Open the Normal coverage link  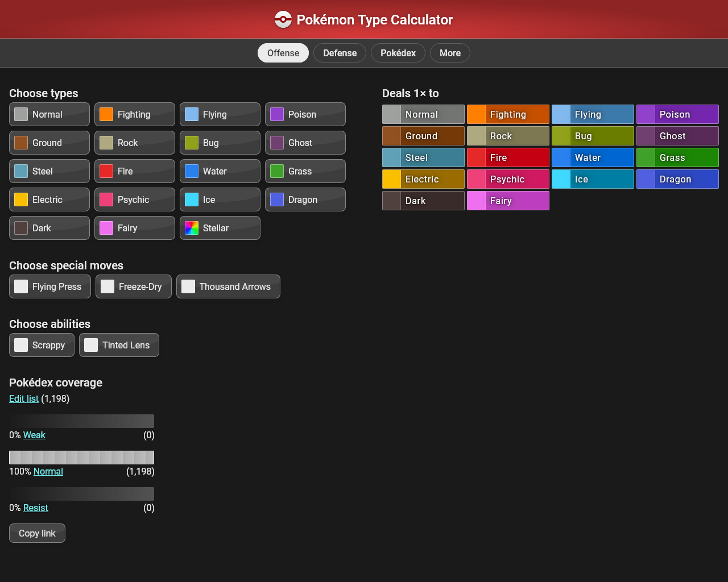48,471
